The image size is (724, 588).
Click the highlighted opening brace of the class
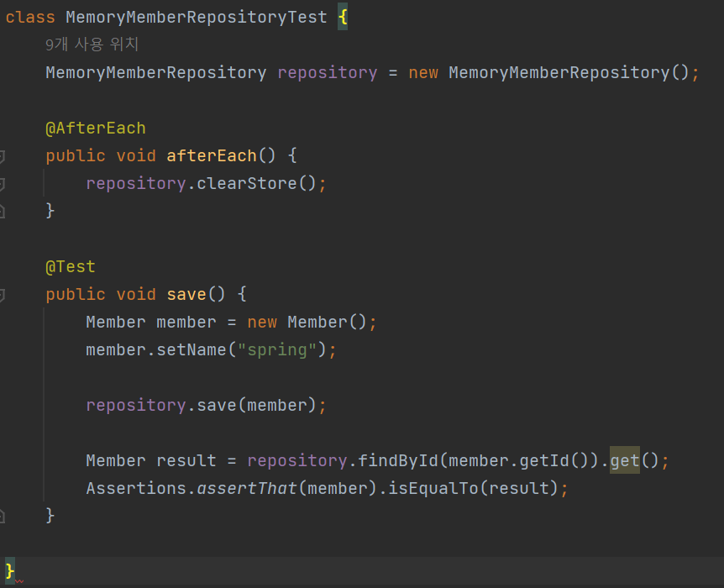point(343,18)
